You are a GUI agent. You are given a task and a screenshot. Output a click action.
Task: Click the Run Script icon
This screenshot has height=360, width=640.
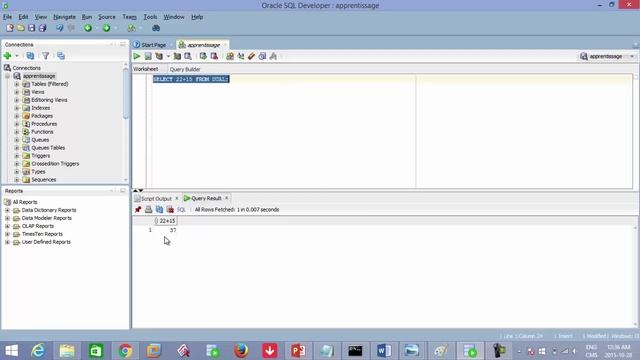point(148,56)
